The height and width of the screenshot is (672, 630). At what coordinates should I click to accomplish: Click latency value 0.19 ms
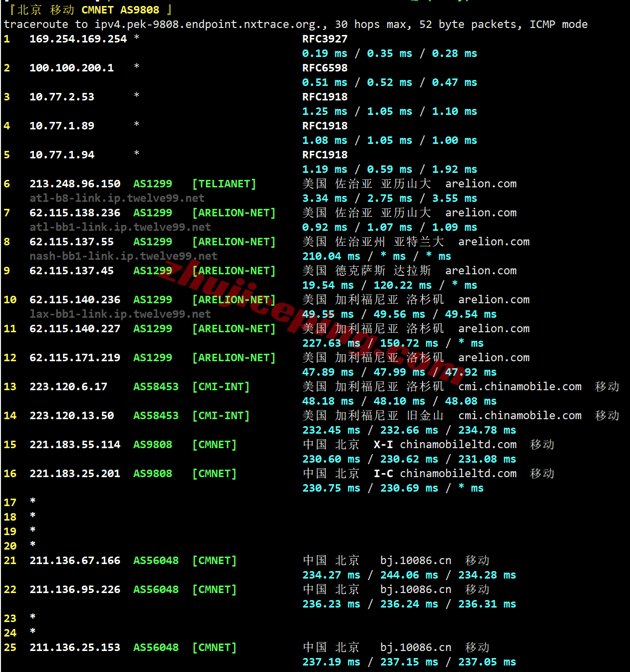coord(325,53)
